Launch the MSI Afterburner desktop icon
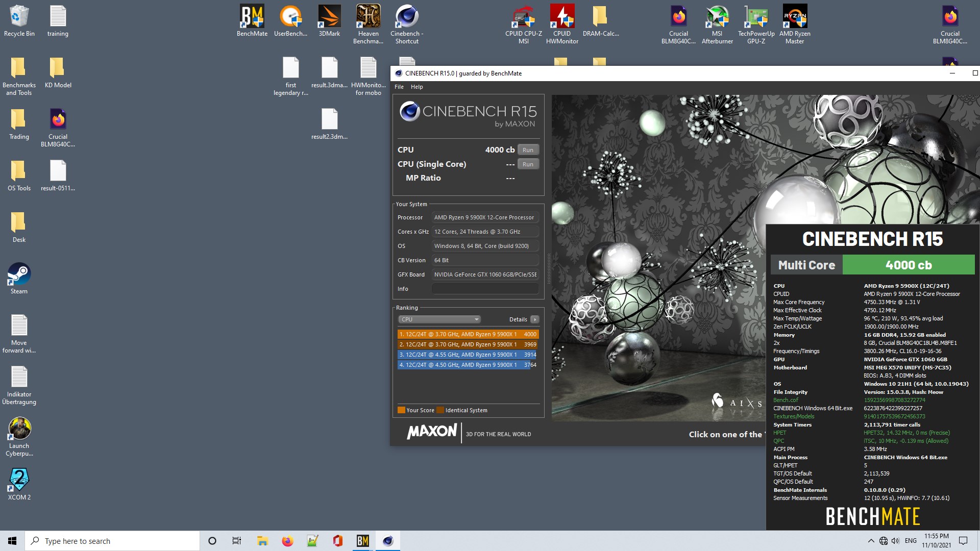 [717, 24]
